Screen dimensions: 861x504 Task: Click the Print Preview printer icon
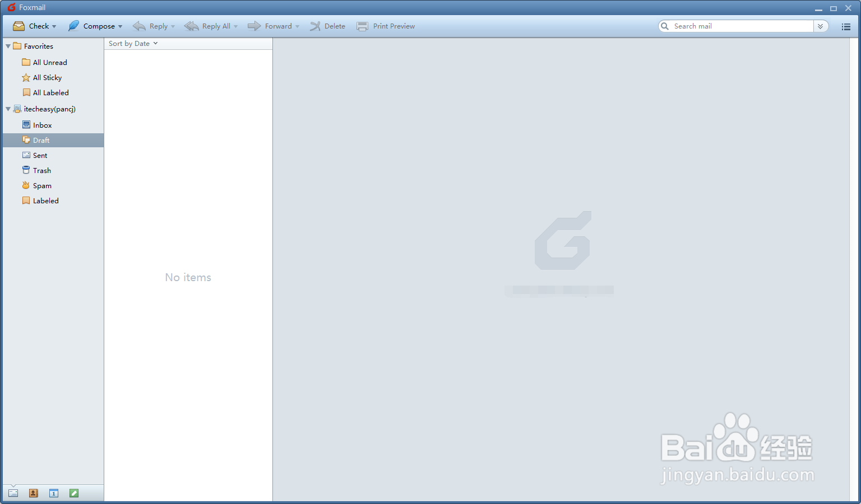363,26
